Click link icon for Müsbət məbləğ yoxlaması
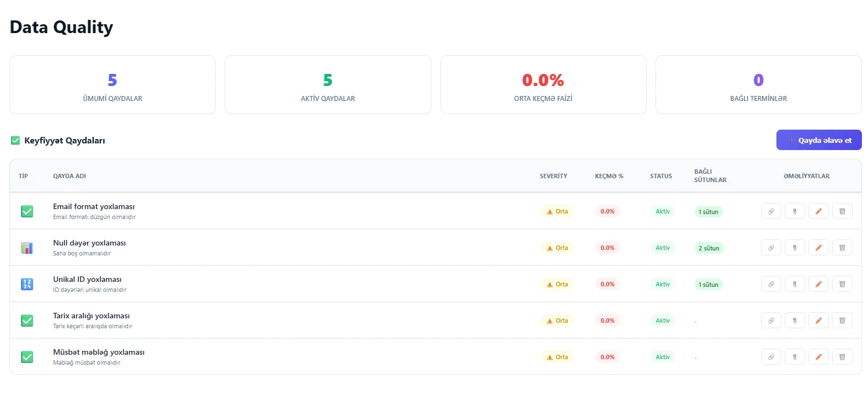 [x=771, y=357]
